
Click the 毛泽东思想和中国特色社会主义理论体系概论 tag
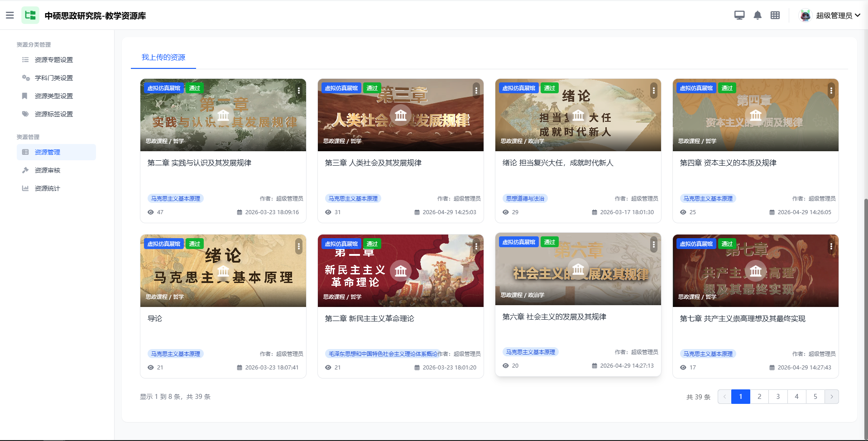click(x=383, y=354)
